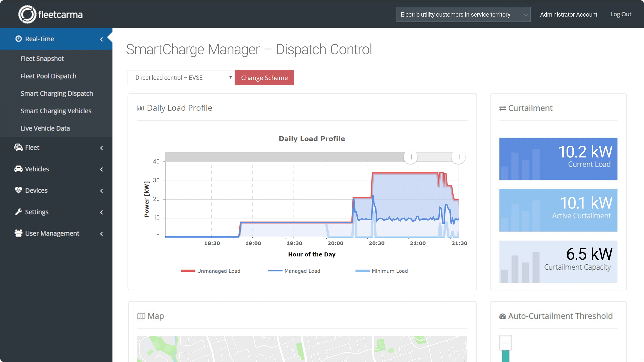644x362 pixels.
Task: Click the Map panel book icon
Action: point(141,316)
